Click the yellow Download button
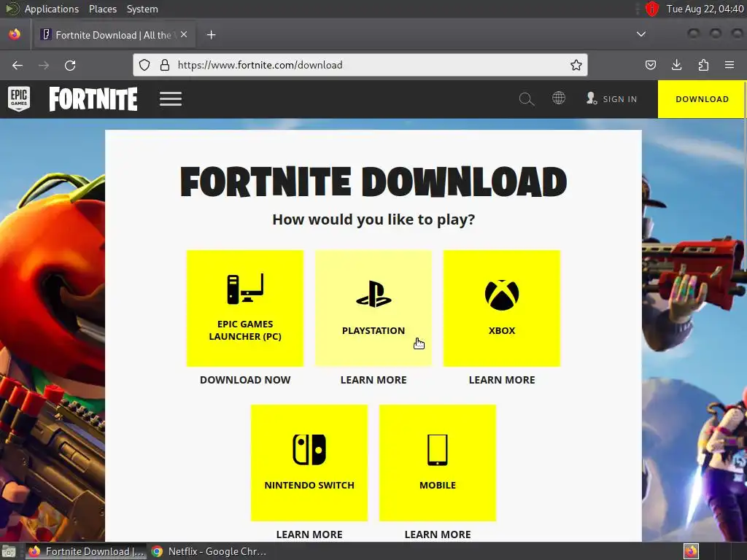 [702, 99]
